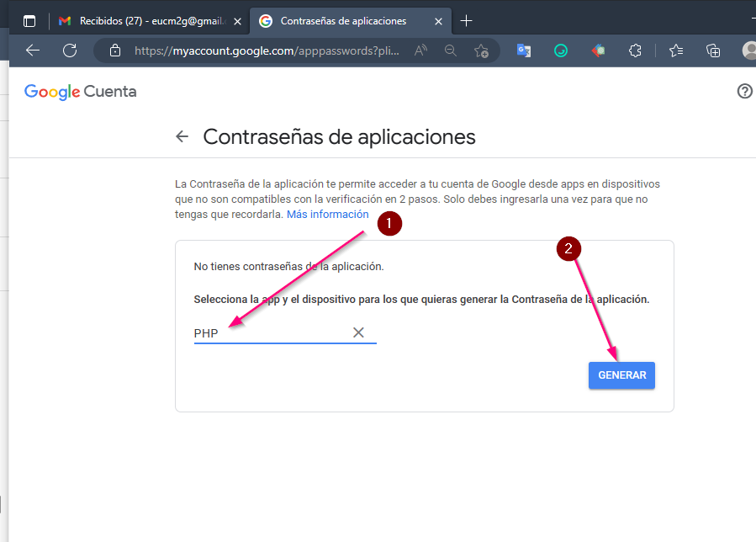View site security lock information

[114, 50]
